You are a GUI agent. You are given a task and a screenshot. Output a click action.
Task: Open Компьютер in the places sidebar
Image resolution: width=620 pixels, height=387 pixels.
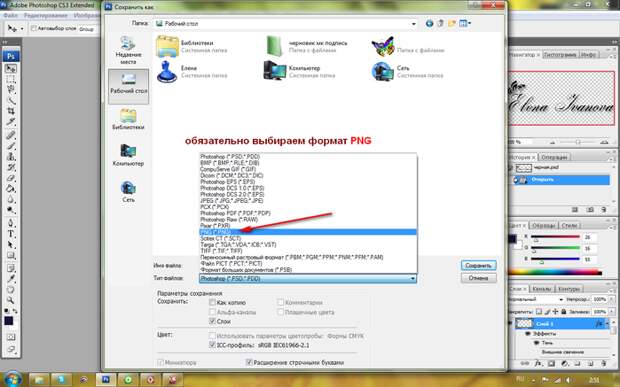tap(128, 155)
